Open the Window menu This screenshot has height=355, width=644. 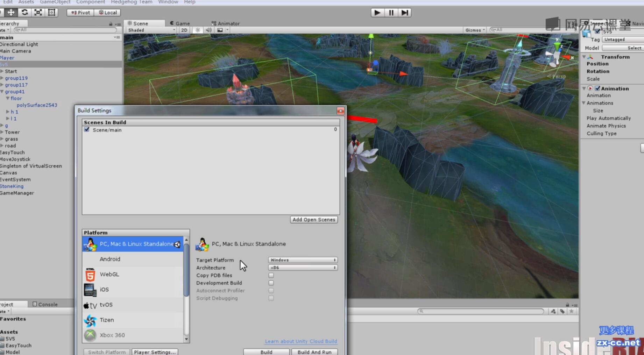[168, 2]
